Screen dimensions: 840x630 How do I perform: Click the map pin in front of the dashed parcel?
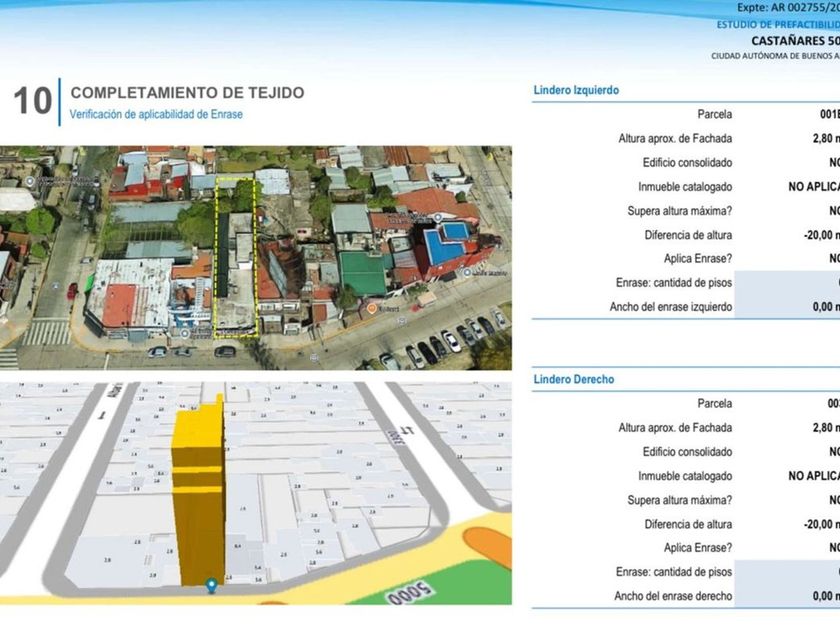(x=185, y=334)
